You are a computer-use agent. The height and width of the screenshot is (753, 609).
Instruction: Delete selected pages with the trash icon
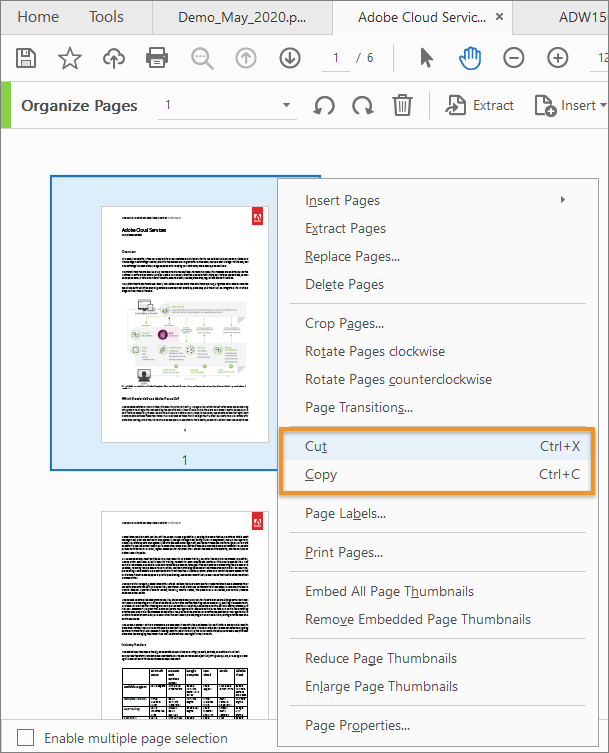[x=402, y=105]
